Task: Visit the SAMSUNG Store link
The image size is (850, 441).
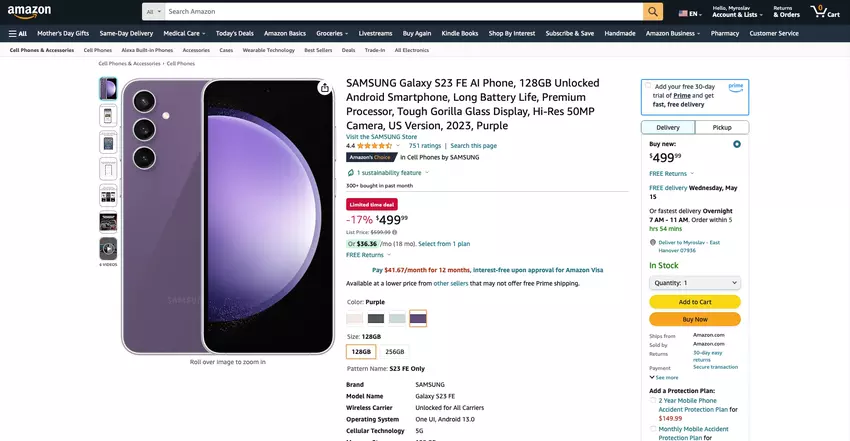Action: [x=381, y=136]
